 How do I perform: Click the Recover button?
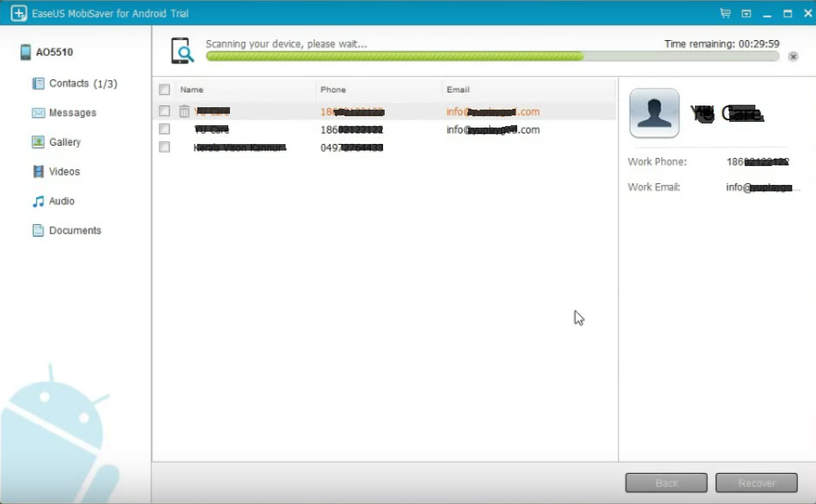point(757,483)
